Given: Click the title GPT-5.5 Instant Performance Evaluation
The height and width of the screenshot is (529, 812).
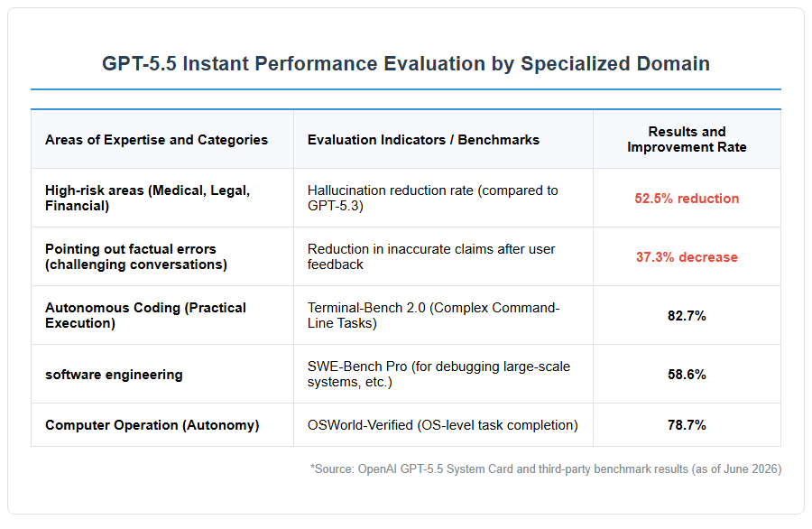Looking at the screenshot, I should pyautogui.click(x=406, y=64).
